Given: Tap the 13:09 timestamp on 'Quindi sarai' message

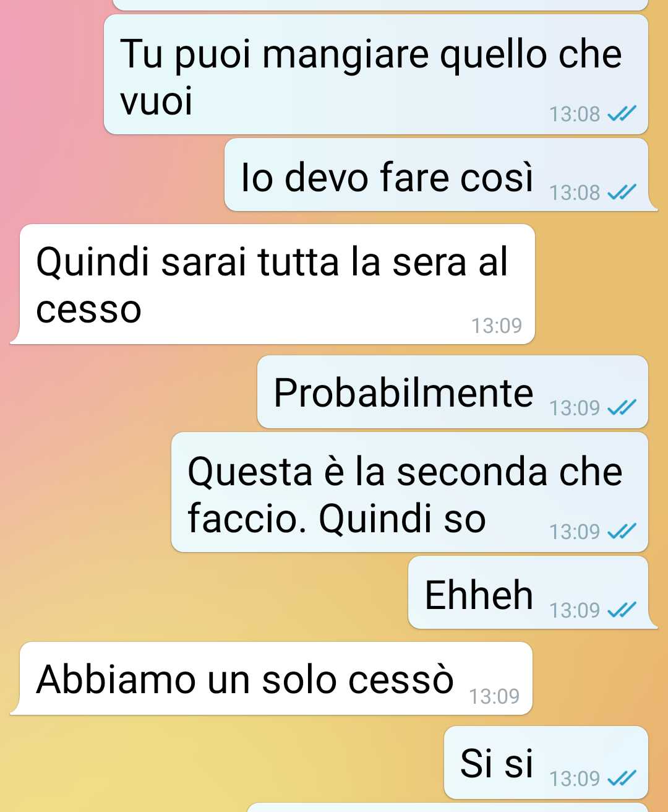Looking at the screenshot, I should pos(497,326).
